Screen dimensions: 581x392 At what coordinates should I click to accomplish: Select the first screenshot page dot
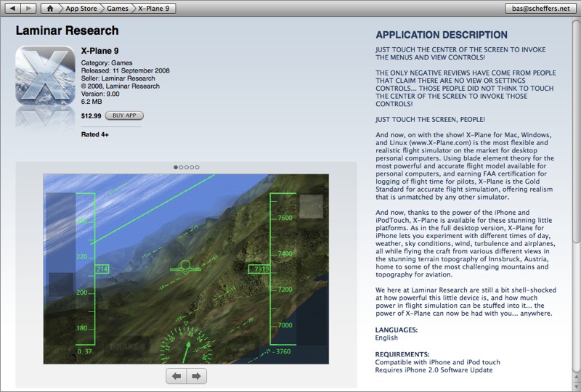pyautogui.click(x=176, y=167)
